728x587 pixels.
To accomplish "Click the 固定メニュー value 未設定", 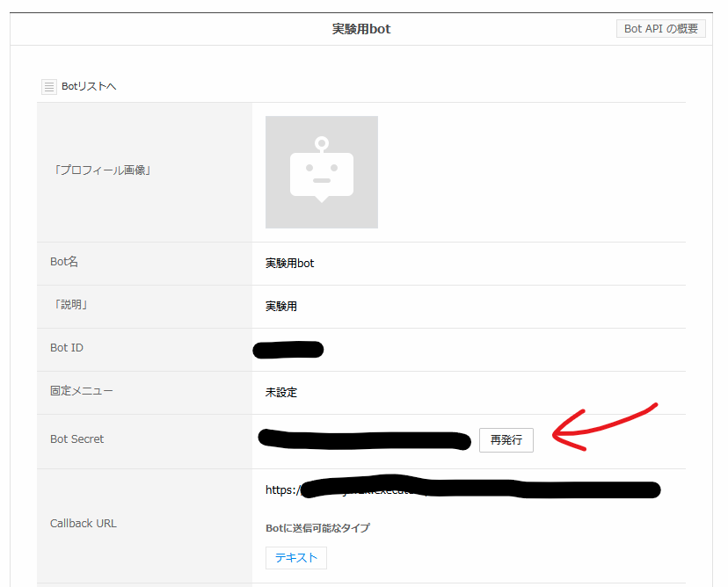I will pyautogui.click(x=281, y=393).
